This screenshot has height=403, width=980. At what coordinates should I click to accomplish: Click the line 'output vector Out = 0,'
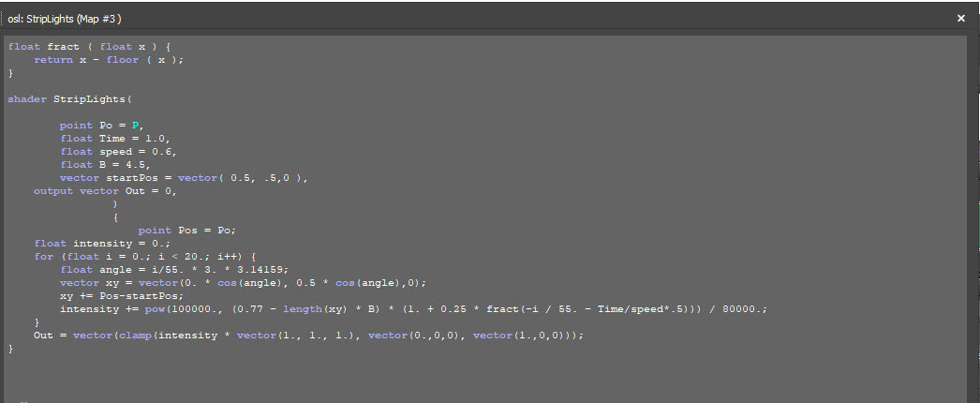click(x=105, y=191)
